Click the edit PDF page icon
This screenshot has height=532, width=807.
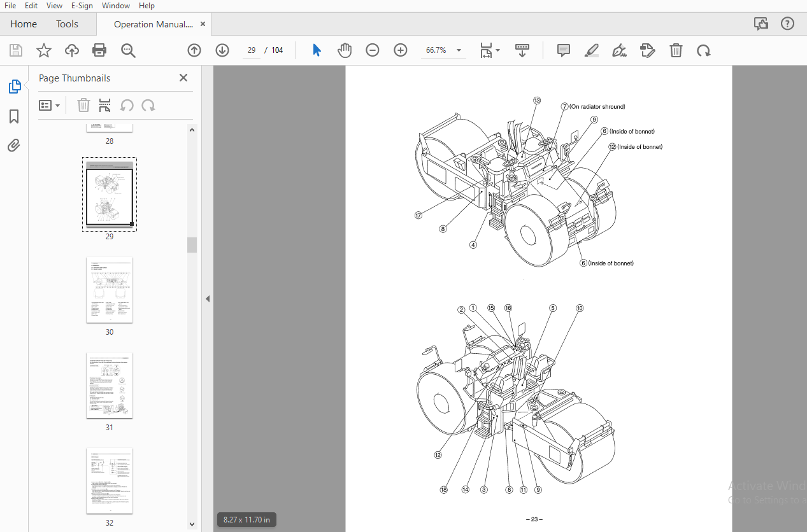pyautogui.click(x=648, y=50)
